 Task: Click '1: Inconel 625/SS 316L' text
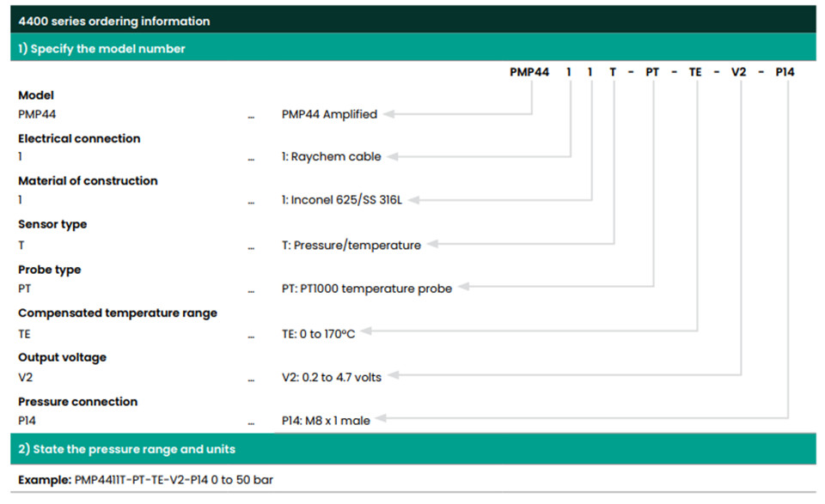point(342,200)
